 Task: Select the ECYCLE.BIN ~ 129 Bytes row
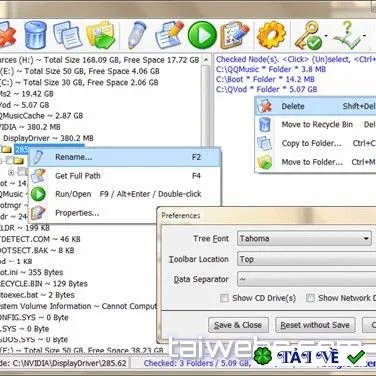point(44,284)
